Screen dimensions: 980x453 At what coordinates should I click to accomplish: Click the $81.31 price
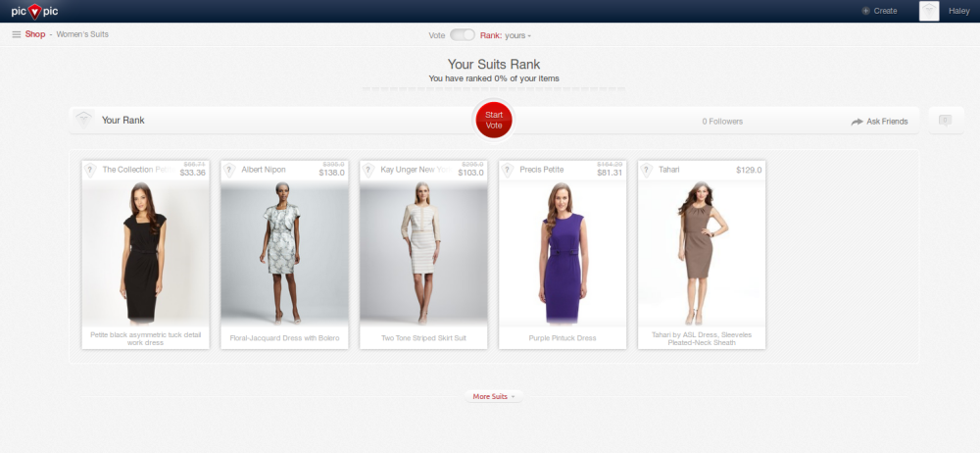pyautogui.click(x=610, y=173)
